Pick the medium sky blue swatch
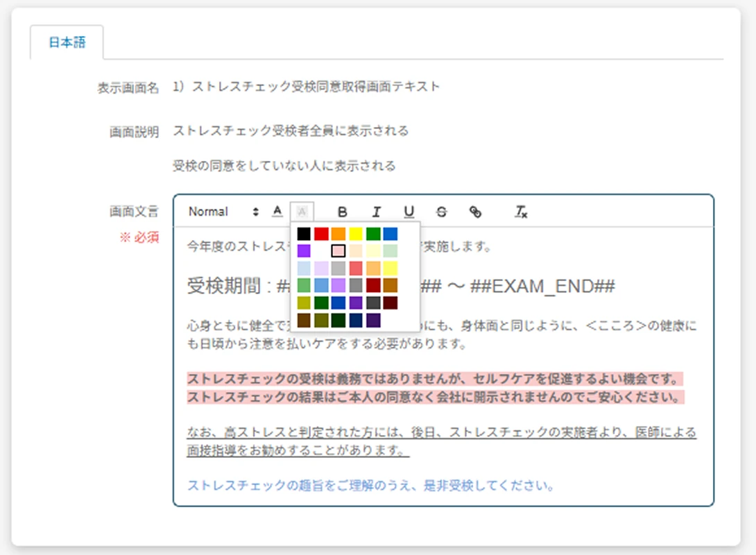The image size is (756, 555). coord(321,285)
